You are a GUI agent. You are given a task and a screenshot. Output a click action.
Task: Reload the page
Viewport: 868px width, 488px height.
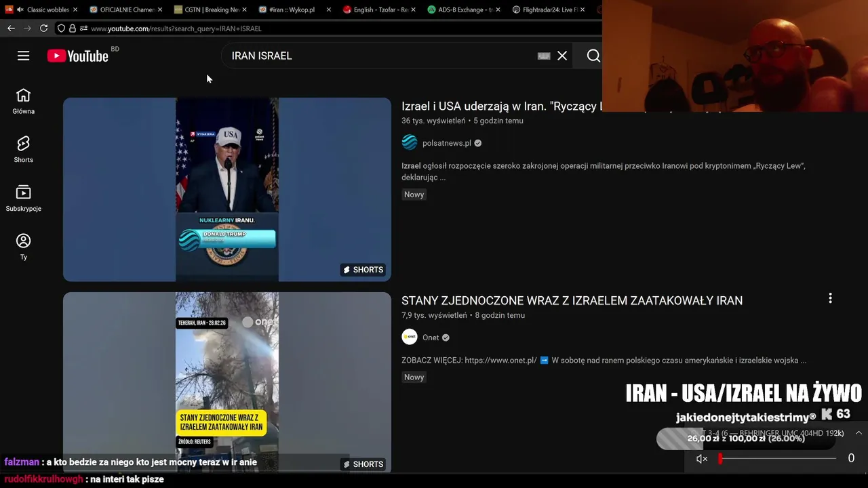click(x=43, y=28)
